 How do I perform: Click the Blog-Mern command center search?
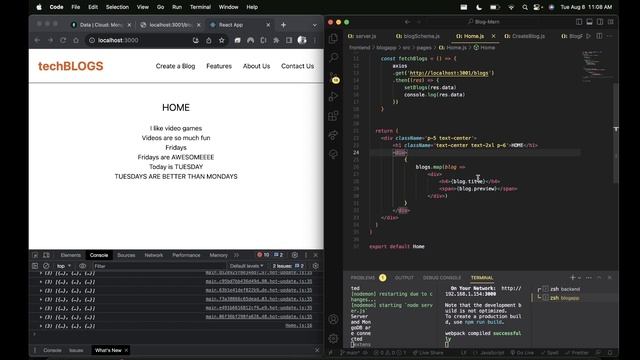click(484, 22)
